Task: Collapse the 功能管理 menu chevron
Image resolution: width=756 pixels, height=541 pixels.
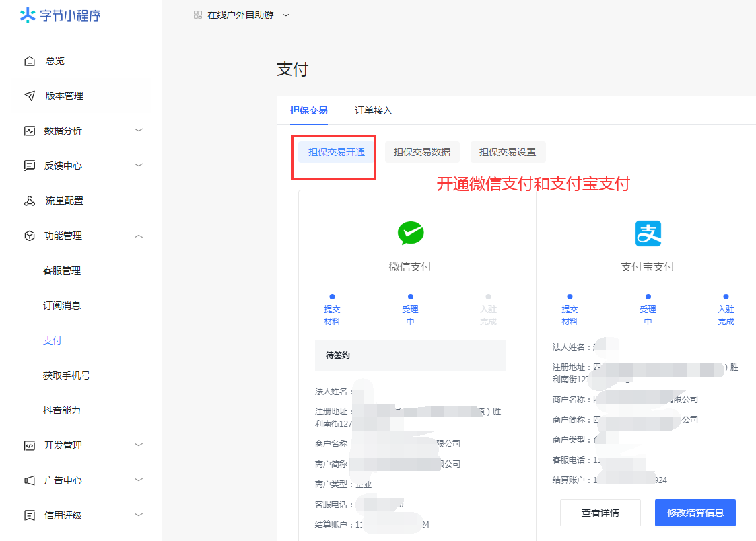Action: click(x=139, y=236)
